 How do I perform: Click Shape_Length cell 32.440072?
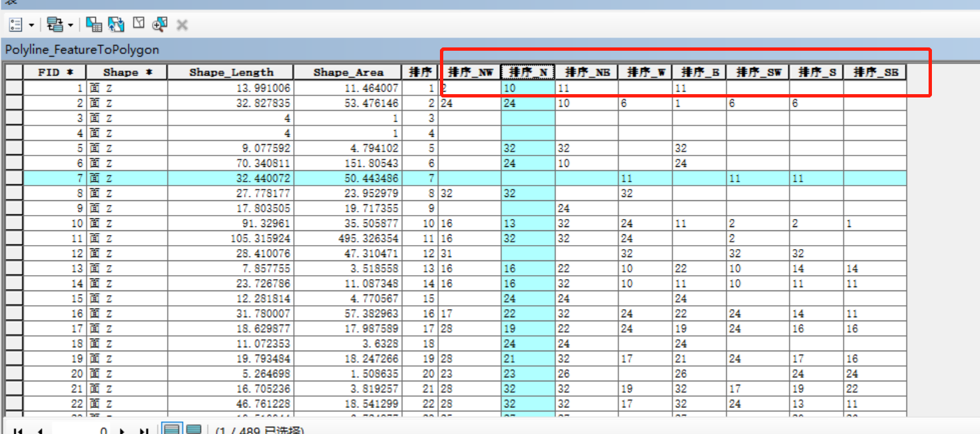[x=231, y=178]
